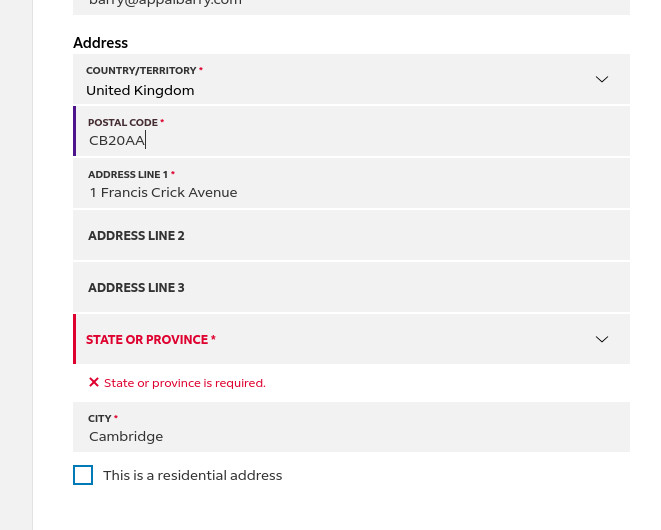Click the 'CITY' field label
661x530 pixels.
pyautogui.click(x=100, y=418)
